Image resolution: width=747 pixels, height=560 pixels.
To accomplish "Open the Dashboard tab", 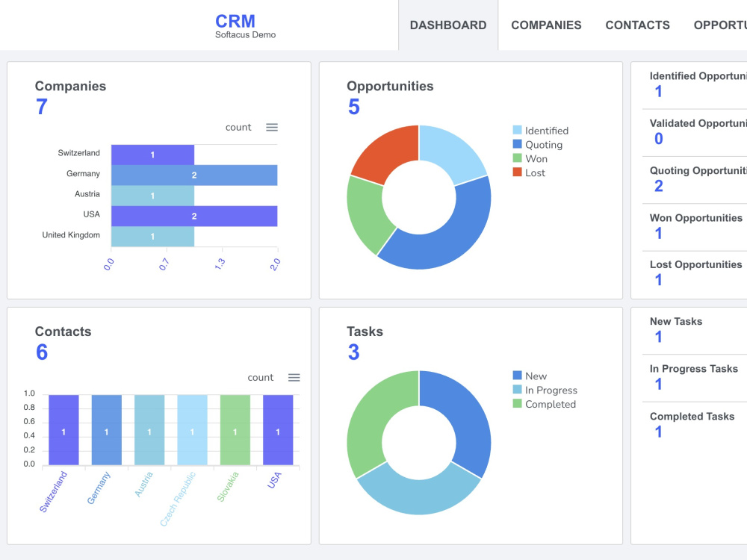I will tap(448, 25).
